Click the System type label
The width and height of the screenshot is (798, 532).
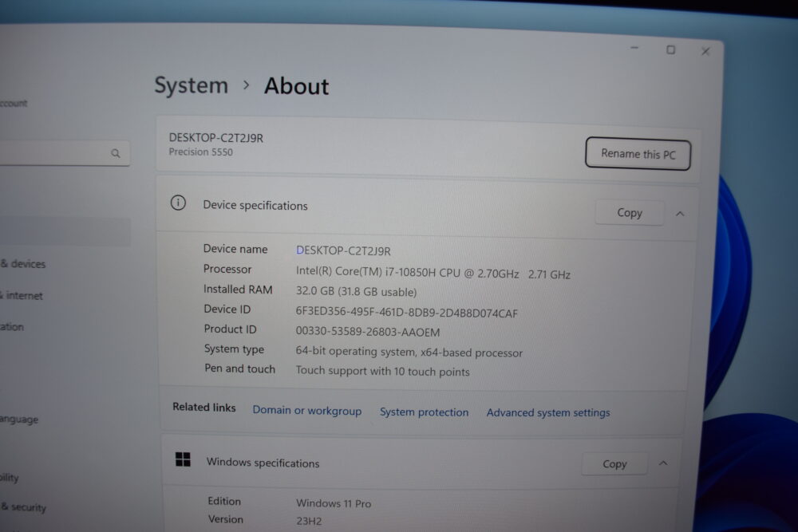point(234,349)
